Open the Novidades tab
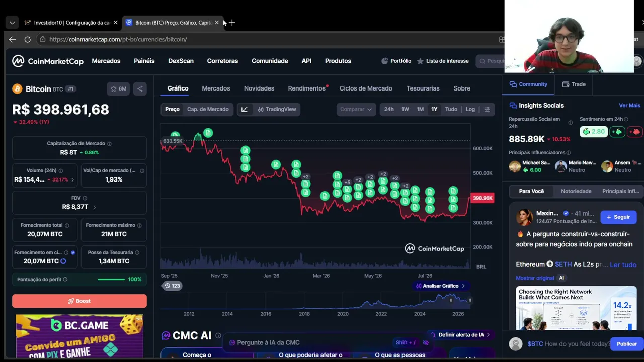 pyautogui.click(x=259, y=88)
